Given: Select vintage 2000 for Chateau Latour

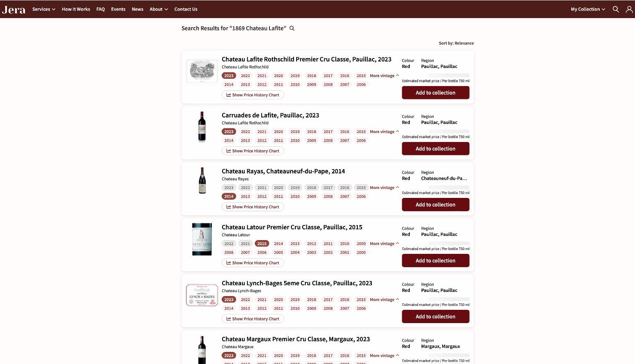Looking at the screenshot, I should point(361,253).
